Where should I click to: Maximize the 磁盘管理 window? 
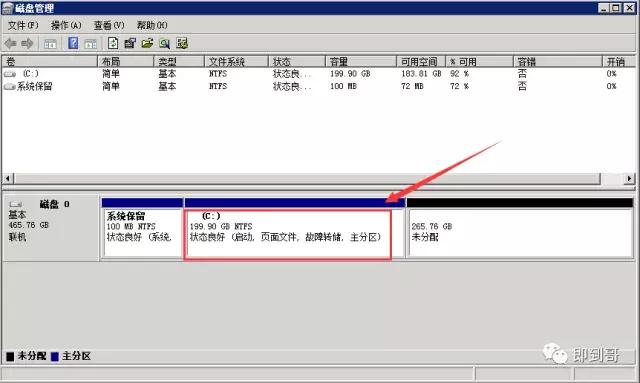point(616,8)
